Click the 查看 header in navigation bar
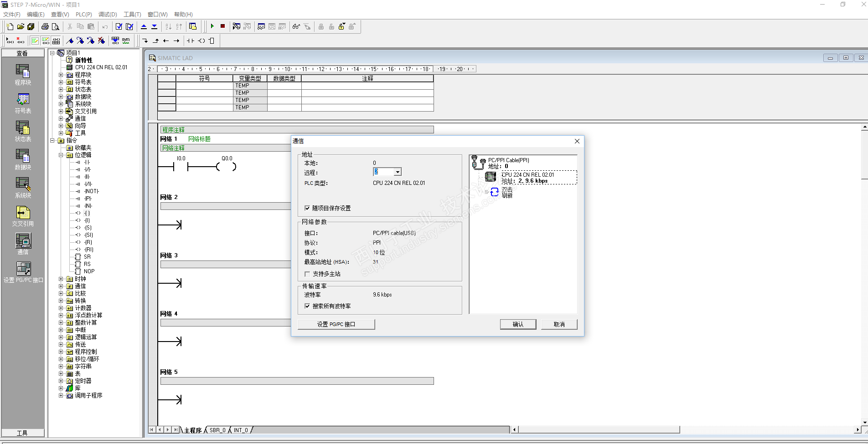 tap(23, 53)
